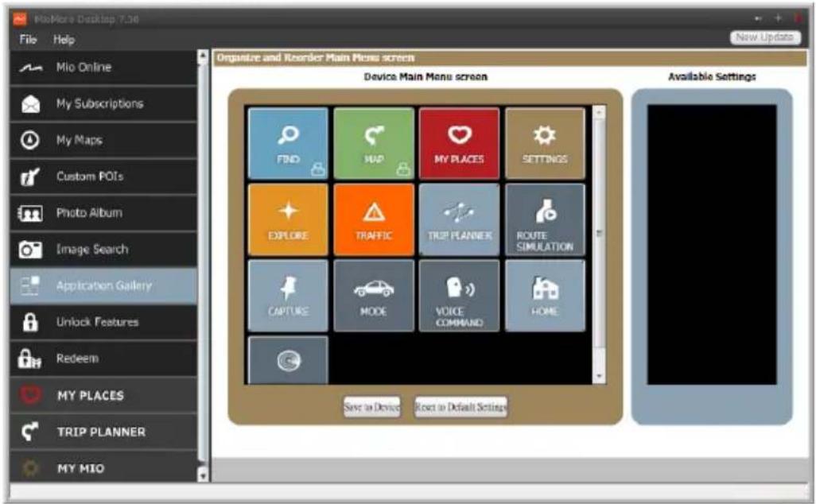Image resolution: width=816 pixels, height=504 pixels.
Task: Click menu grid scrollbar down arrow
Action: (599, 377)
